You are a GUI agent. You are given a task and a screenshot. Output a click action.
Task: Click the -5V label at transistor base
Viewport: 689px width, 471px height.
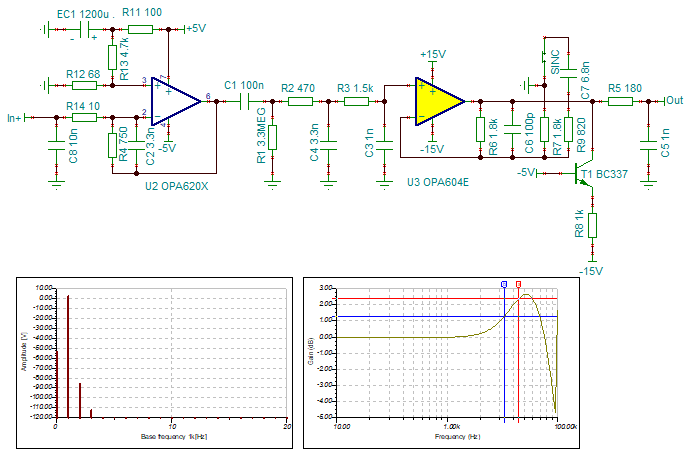click(526, 172)
